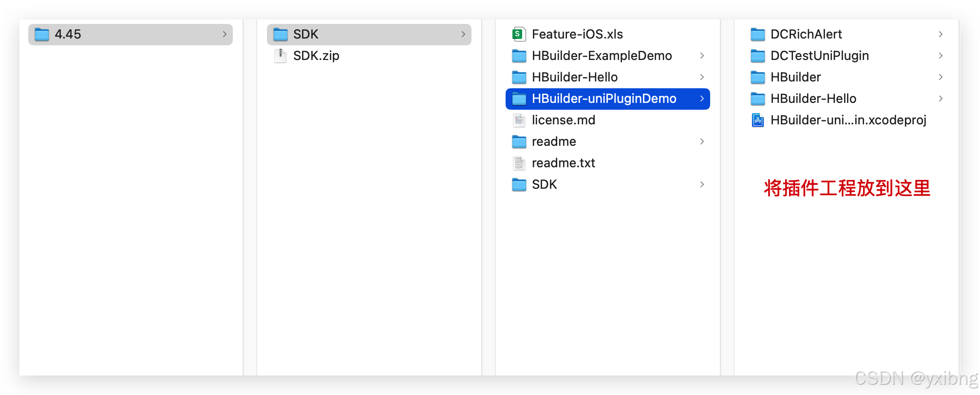This screenshot has width=980, height=395.
Task: Click the DCTestUniPlugin folder icon
Action: click(x=758, y=56)
